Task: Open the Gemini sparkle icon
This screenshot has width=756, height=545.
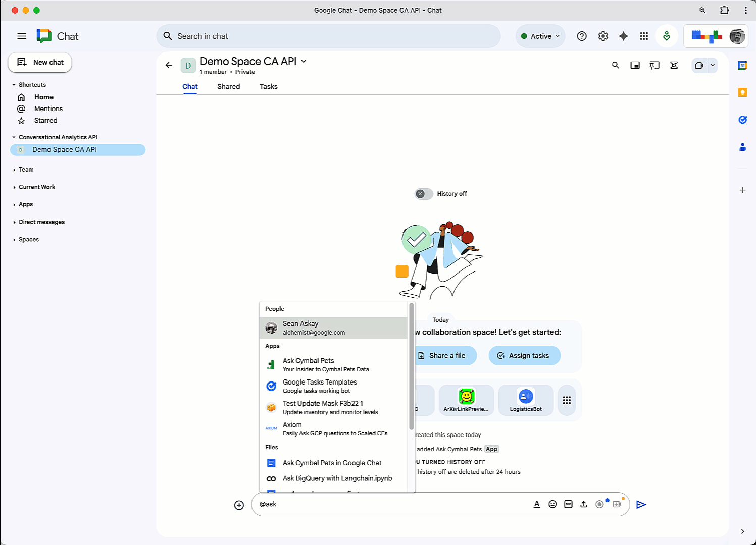Action: pos(624,36)
